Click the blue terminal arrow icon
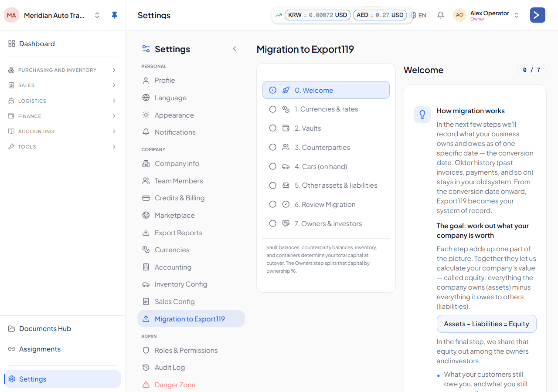This screenshot has width=558, height=392. (538, 15)
